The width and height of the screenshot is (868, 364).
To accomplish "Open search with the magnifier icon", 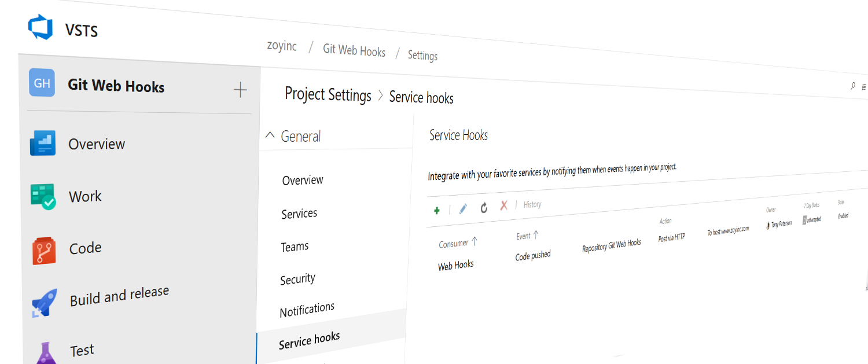I will [x=852, y=86].
